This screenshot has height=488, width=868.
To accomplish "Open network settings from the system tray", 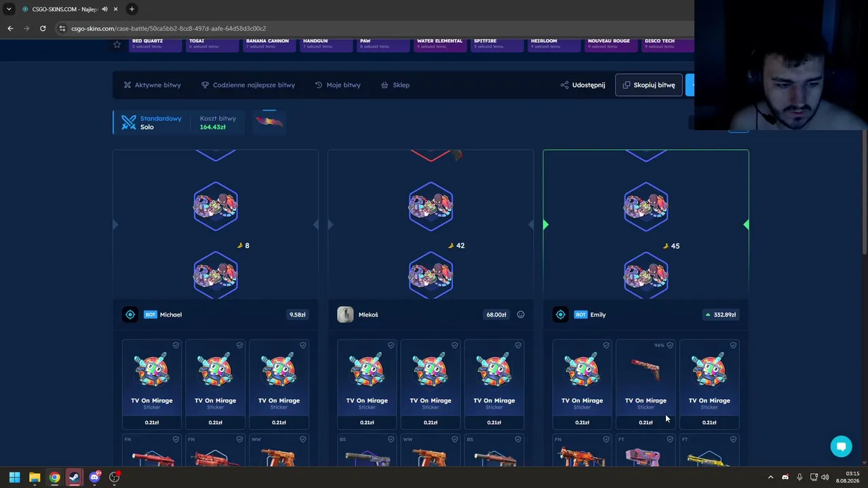I will tap(814, 477).
